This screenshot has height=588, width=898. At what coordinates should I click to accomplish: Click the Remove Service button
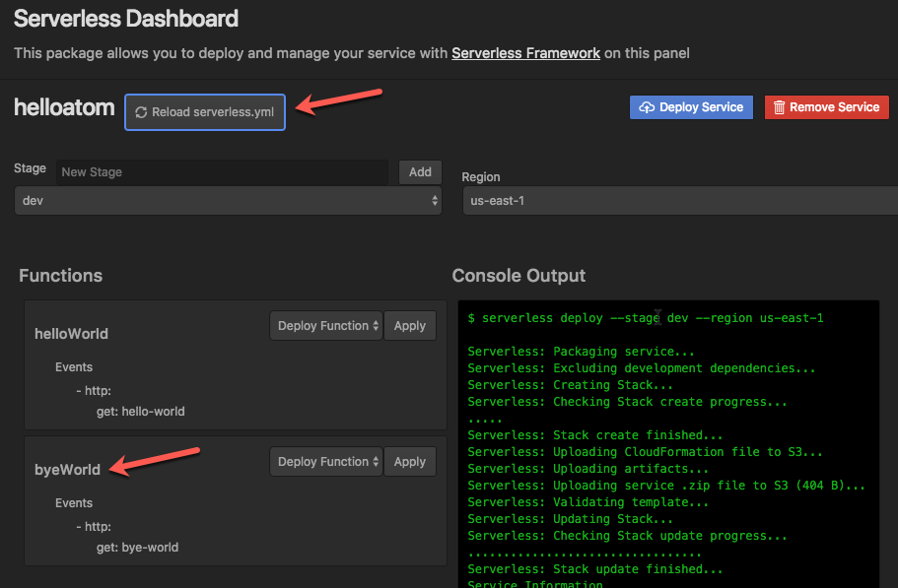826,106
